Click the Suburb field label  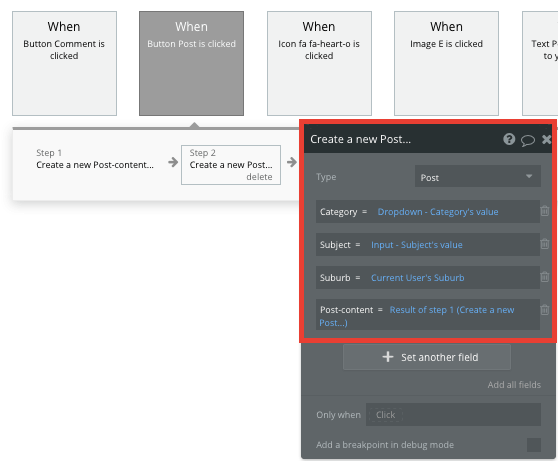click(335, 278)
